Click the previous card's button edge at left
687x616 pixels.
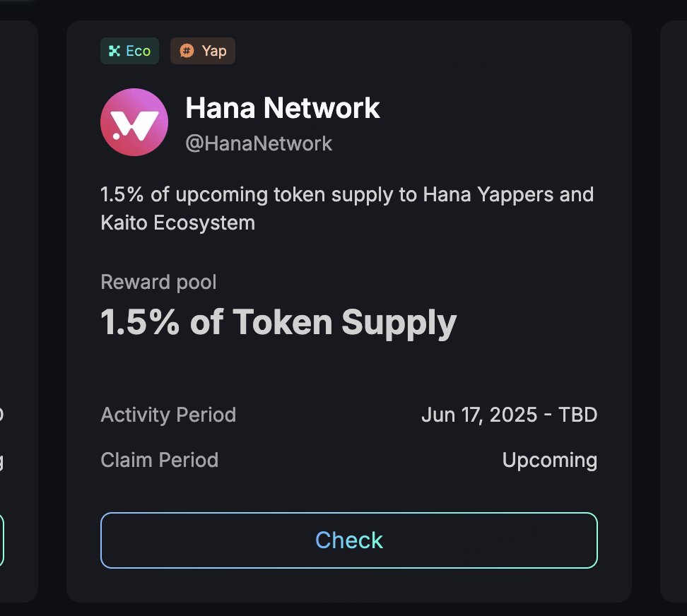pyautogui.click(x=1, y=540)
